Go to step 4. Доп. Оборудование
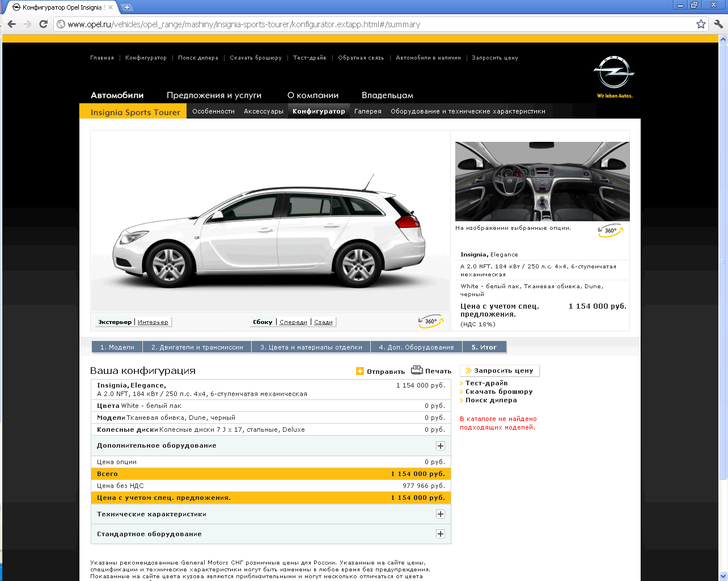The height and width of the screenshot is (581, 728). point(417,347)
